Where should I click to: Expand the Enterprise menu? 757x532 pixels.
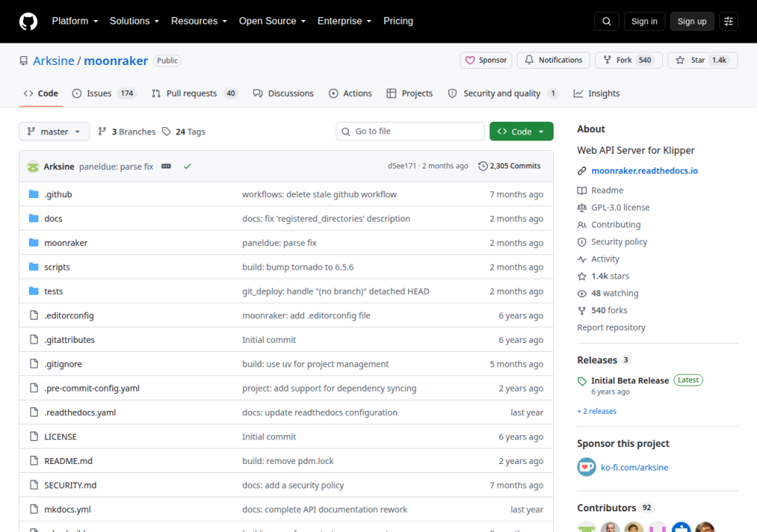coord(344,21)
